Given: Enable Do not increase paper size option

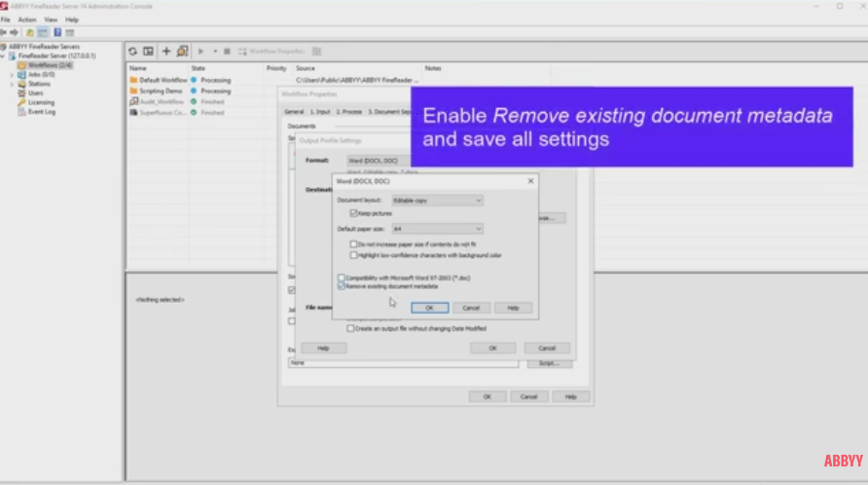Looking at the screenshot, I should [354, 244].
